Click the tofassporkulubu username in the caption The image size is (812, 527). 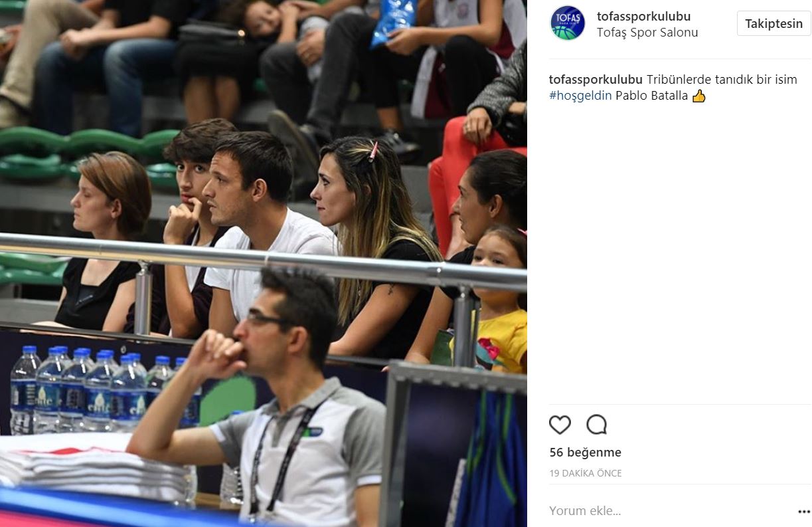(596, 80)
